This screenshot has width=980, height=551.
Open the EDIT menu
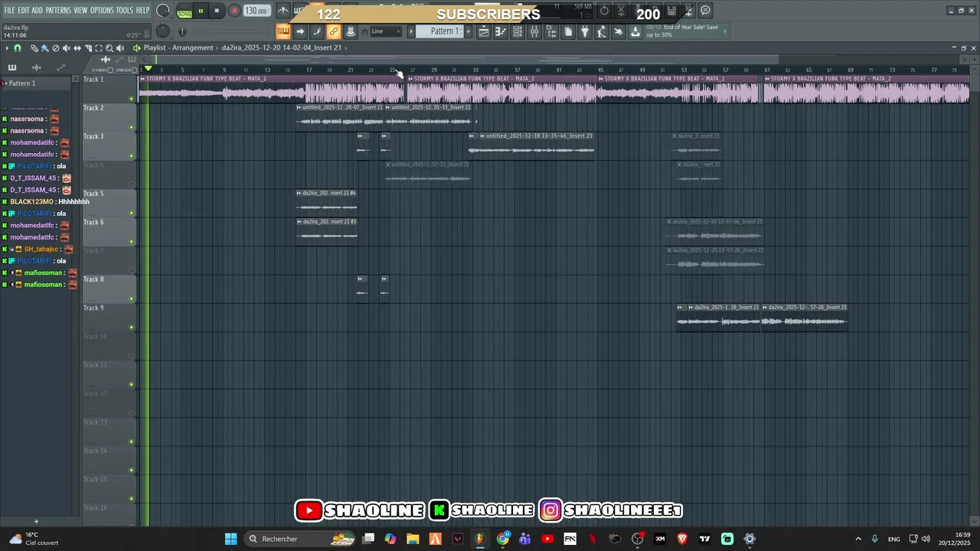tap(24, 10)
